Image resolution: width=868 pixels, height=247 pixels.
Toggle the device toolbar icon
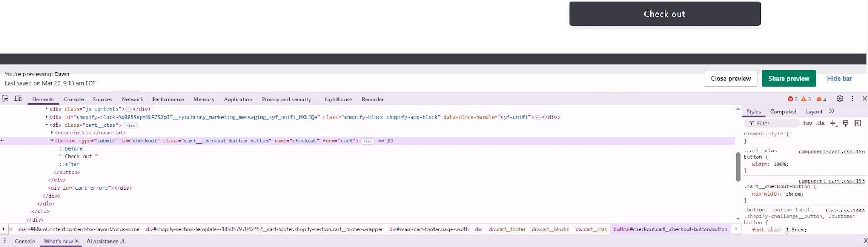[18, 99]
